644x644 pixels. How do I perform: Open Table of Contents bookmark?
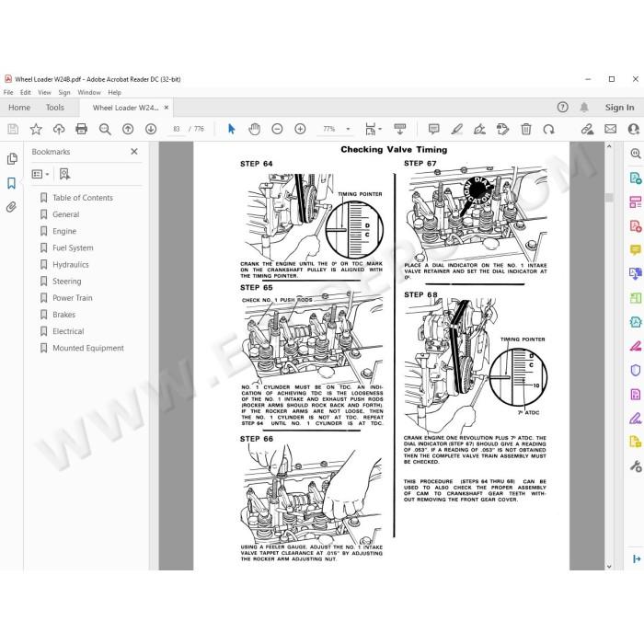[x=83, y=198]
